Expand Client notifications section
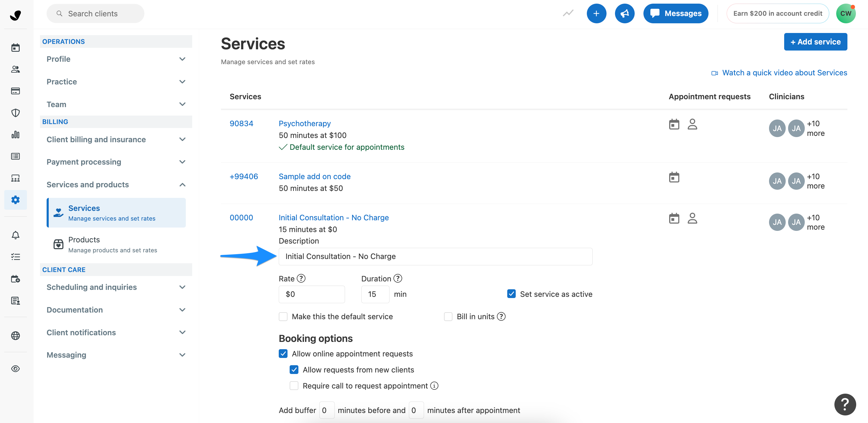Image resolution: width=868 pixels, height=423 pixels. 116,333
